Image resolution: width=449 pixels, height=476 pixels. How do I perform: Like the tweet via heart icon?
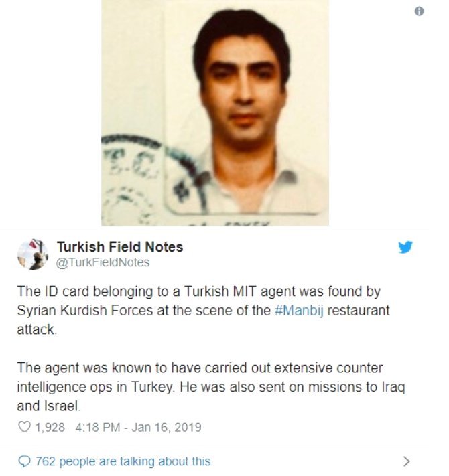pos(24,427)
